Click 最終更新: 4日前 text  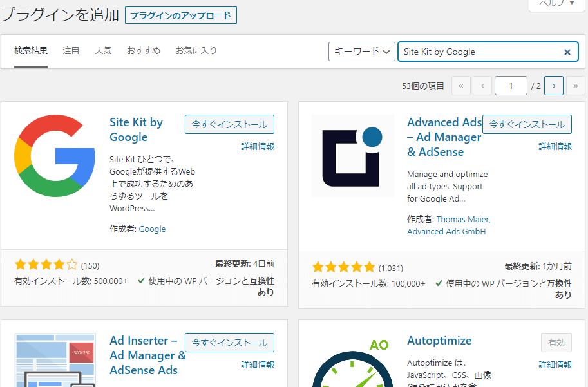[x=245, y=263]
